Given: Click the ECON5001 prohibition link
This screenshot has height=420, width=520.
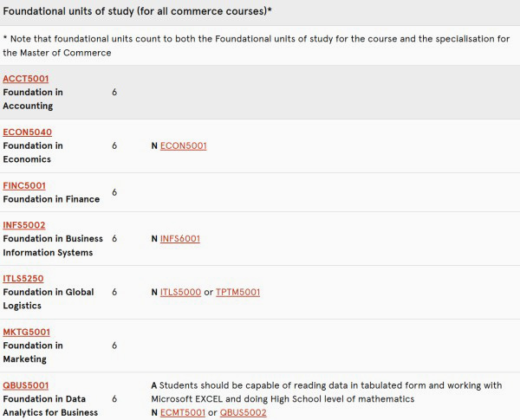Looking at the screenshot, I should [183, 145].
